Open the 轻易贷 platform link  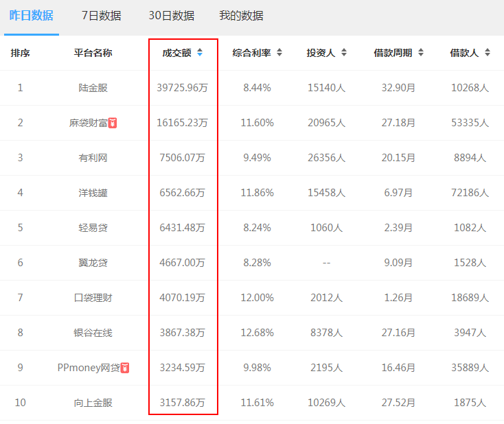(x=93, y=228)
